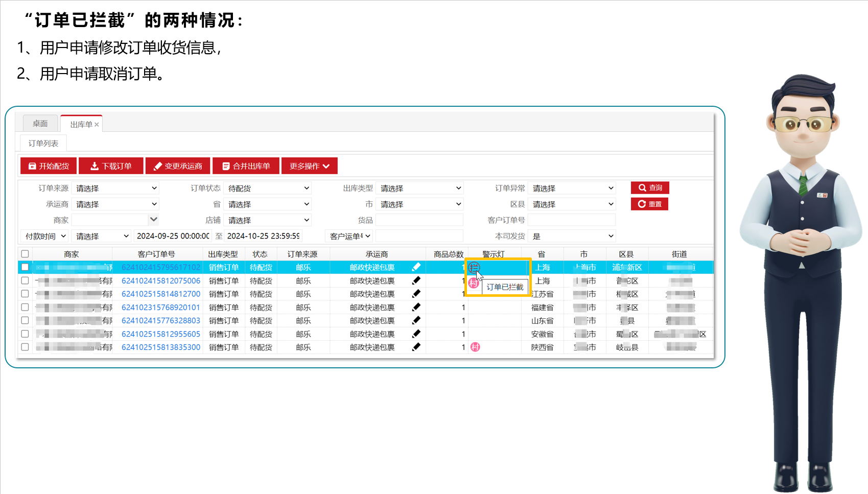Click the 客户订单号 input field
Viewport: 868px width, 494px height.
tap(572, 220)
